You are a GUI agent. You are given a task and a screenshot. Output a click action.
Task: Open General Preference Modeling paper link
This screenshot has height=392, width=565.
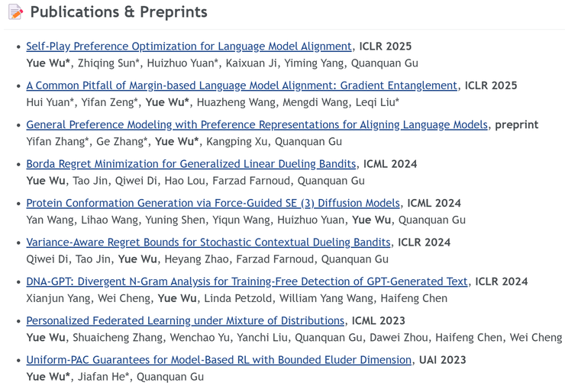(257, 125)
